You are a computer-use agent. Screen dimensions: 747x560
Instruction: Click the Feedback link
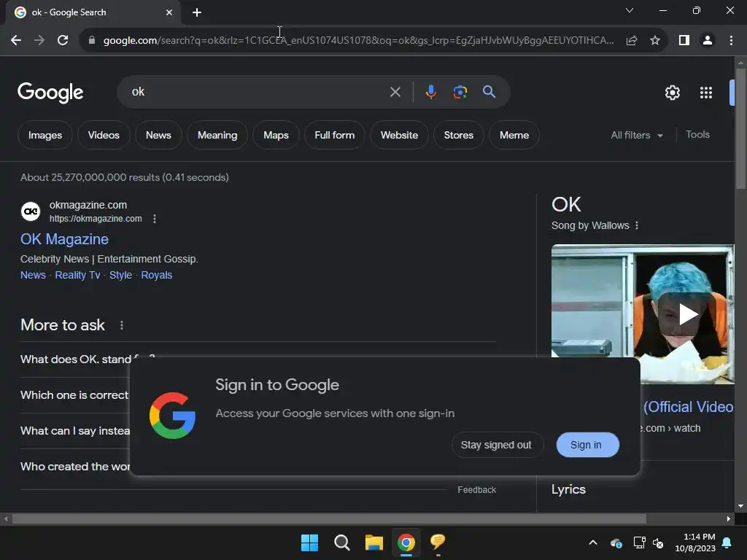click(x=476, y=490)
